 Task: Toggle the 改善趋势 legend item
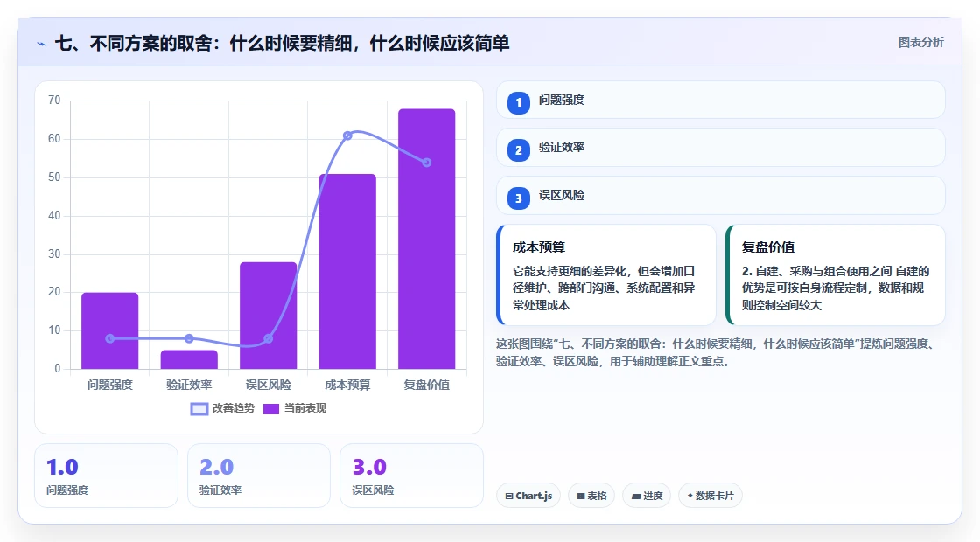(222, 408)
